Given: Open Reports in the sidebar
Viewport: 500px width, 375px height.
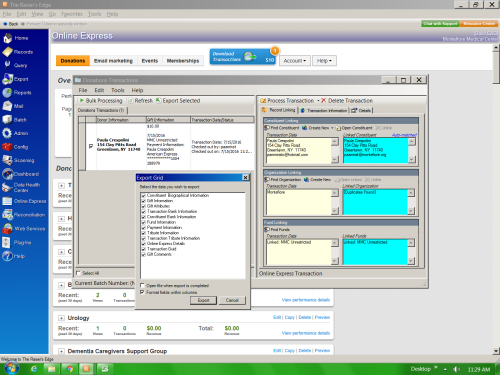Looking at the screenshot, I should [17, 92].
